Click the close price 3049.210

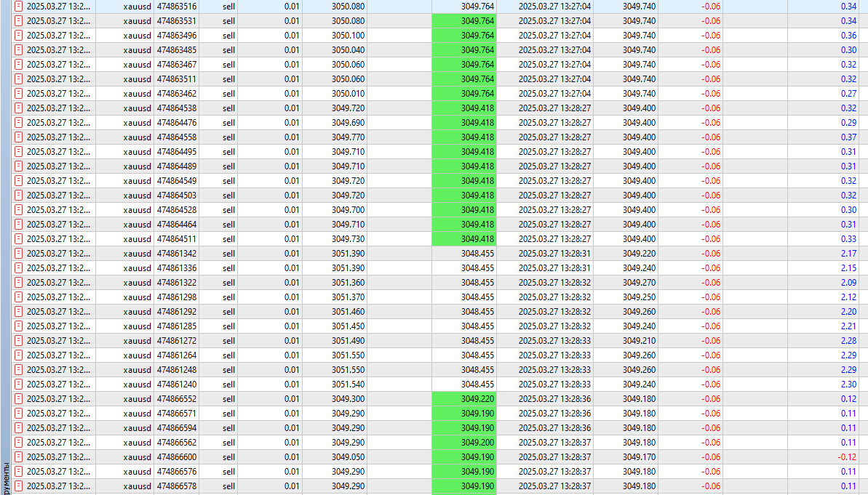pos(639,341)
